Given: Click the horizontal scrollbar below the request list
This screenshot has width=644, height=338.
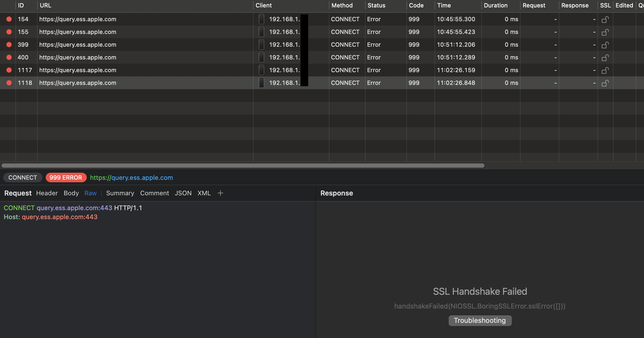Looking at the screenshot, I should coord(242,166).
